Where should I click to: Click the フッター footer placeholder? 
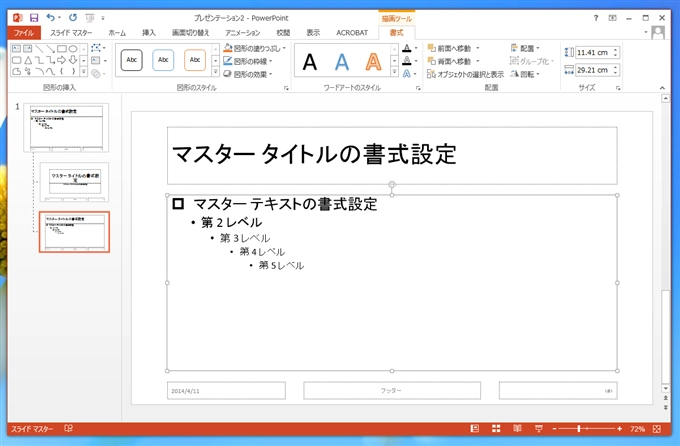(x=392, y=390)
